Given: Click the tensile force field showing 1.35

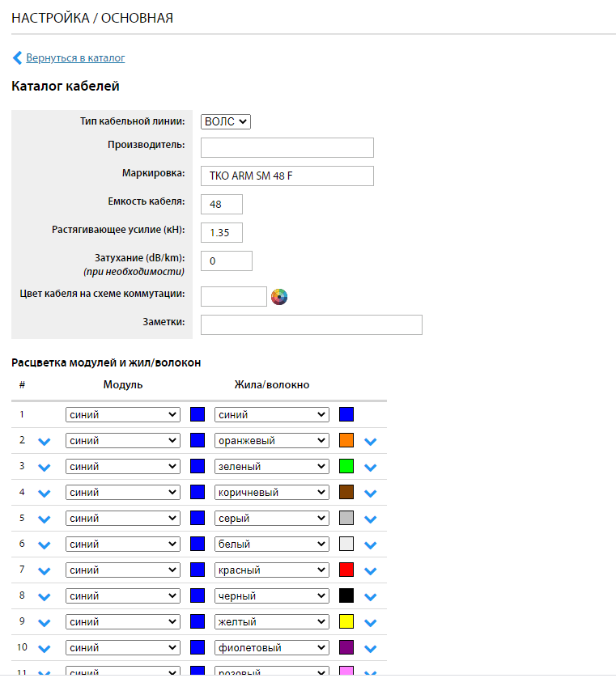Looking at the screenshot, I should (222, 233).
